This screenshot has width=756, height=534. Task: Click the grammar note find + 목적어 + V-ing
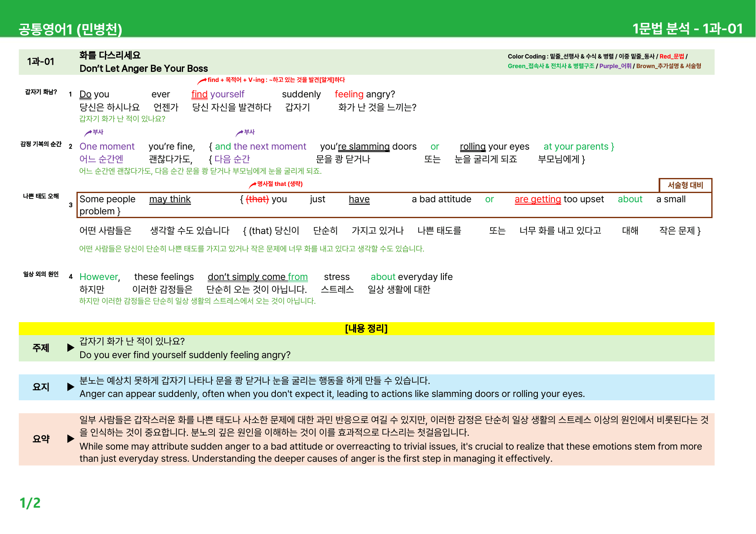[276, 80]
